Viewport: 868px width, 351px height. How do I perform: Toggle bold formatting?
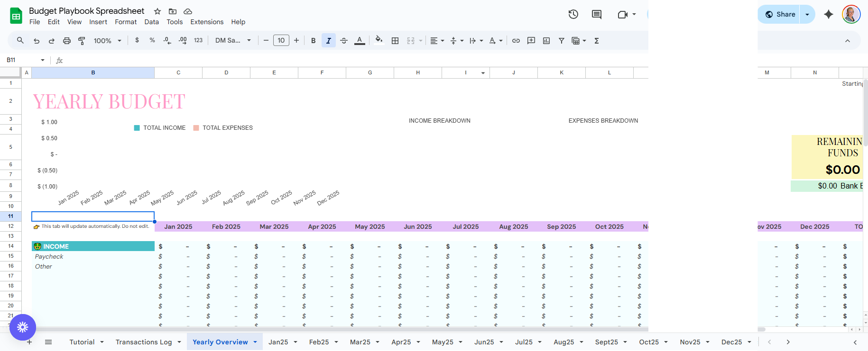(x=313, y=41)
